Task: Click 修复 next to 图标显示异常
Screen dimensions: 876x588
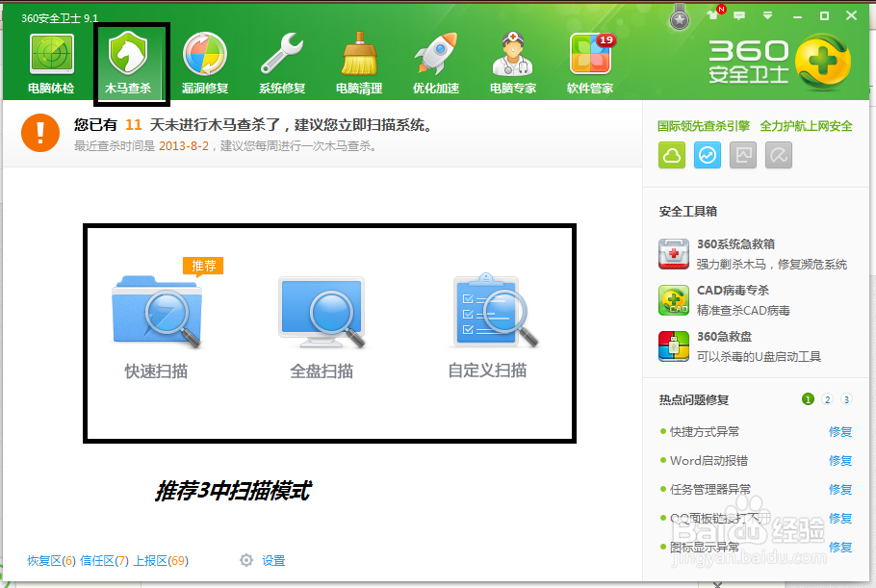Action: 840,548
